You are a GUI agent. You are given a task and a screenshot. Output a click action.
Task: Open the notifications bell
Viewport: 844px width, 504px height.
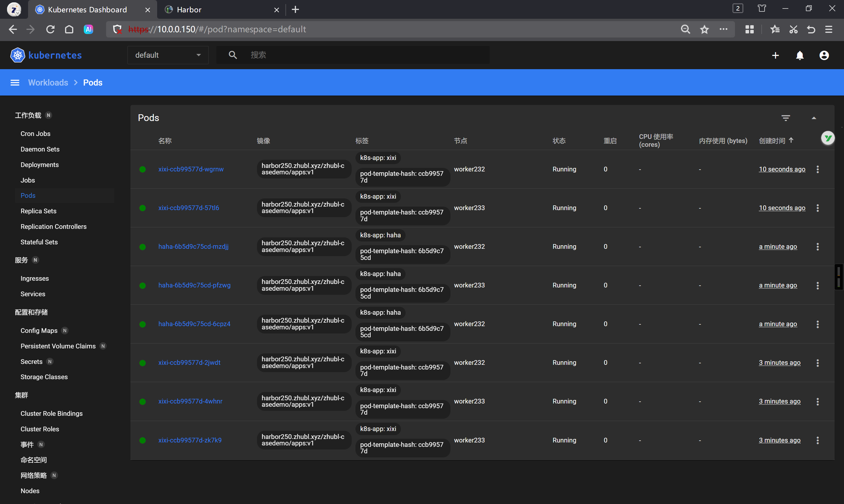click(x=799, y=55)
